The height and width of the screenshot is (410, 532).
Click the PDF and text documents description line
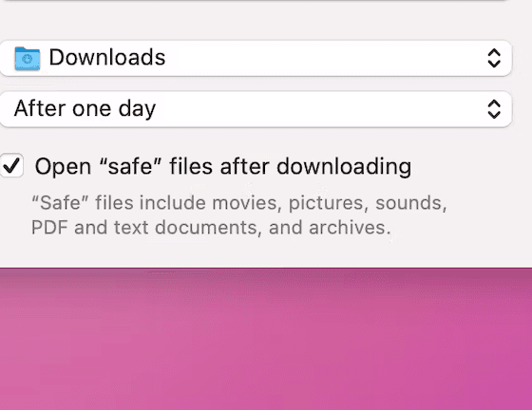(x=211, y=227)
